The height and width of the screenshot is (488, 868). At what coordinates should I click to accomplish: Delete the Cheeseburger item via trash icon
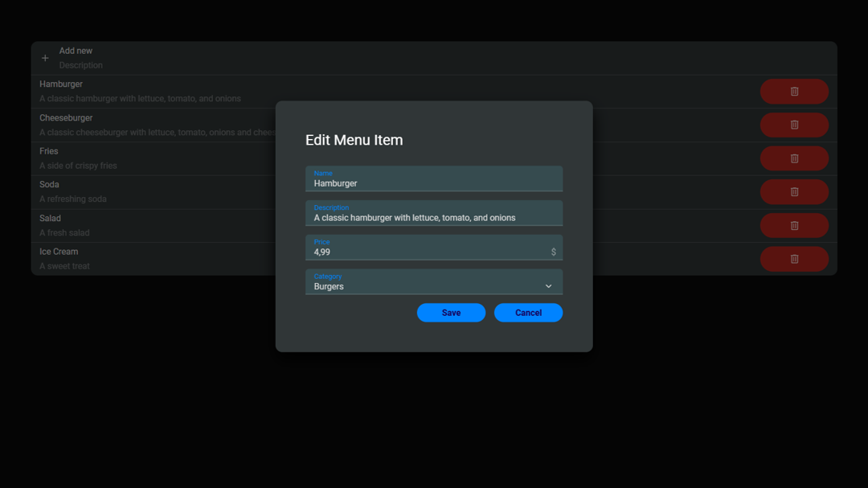point(793,125)
